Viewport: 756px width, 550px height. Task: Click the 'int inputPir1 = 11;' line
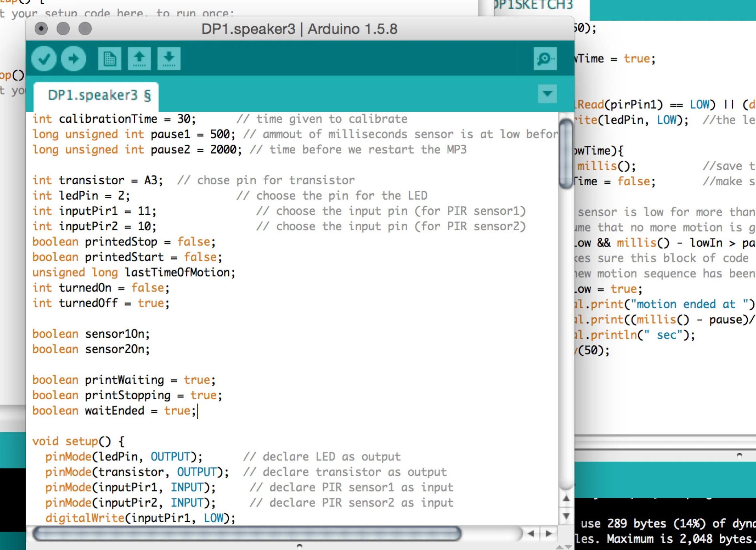94,211
